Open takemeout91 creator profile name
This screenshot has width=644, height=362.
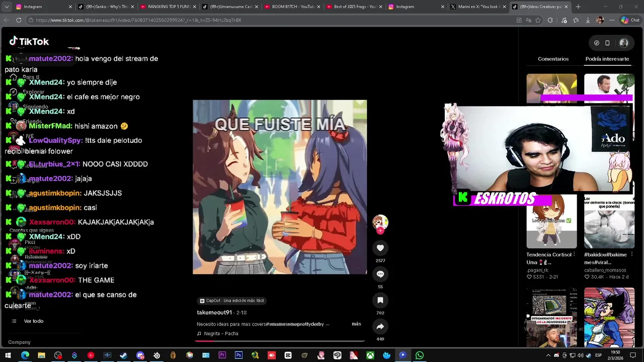click(214, 313)
